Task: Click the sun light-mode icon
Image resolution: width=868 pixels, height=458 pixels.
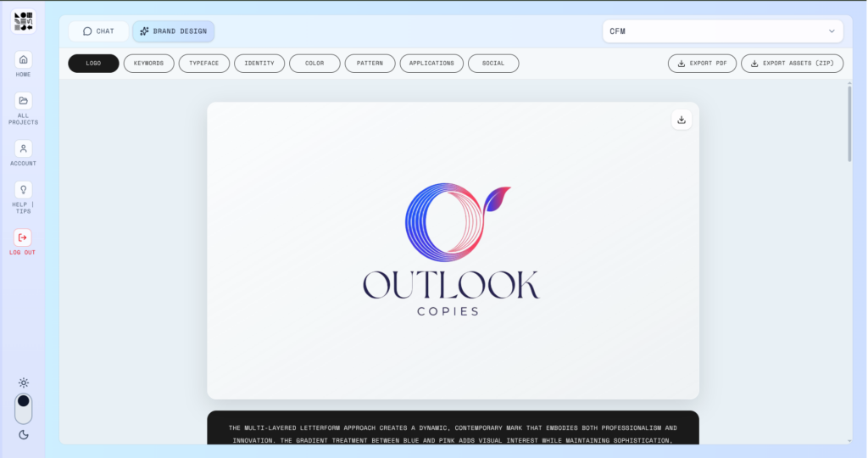Action: (23, 383)
